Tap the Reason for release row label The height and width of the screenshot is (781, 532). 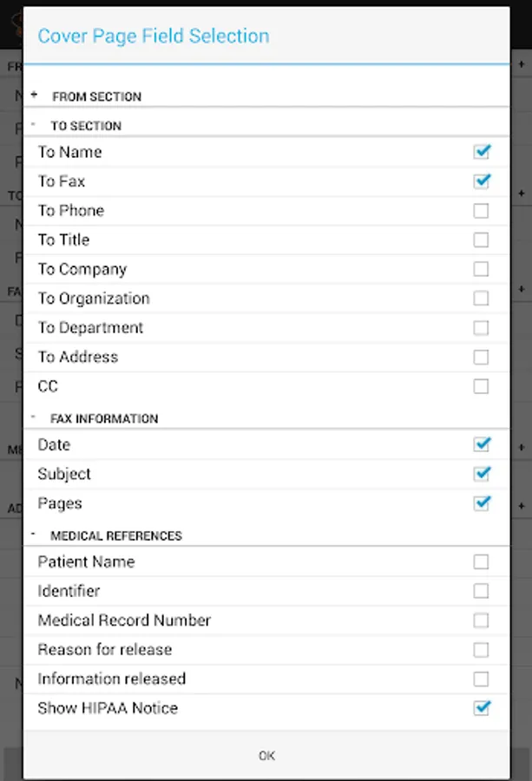coord(105,650)
